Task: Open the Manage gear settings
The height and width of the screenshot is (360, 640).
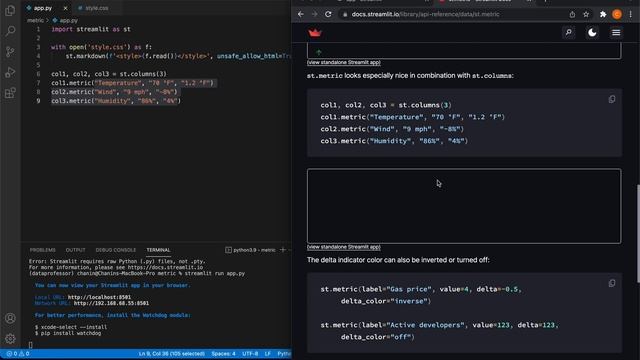Action: click(x=10, y=338)
